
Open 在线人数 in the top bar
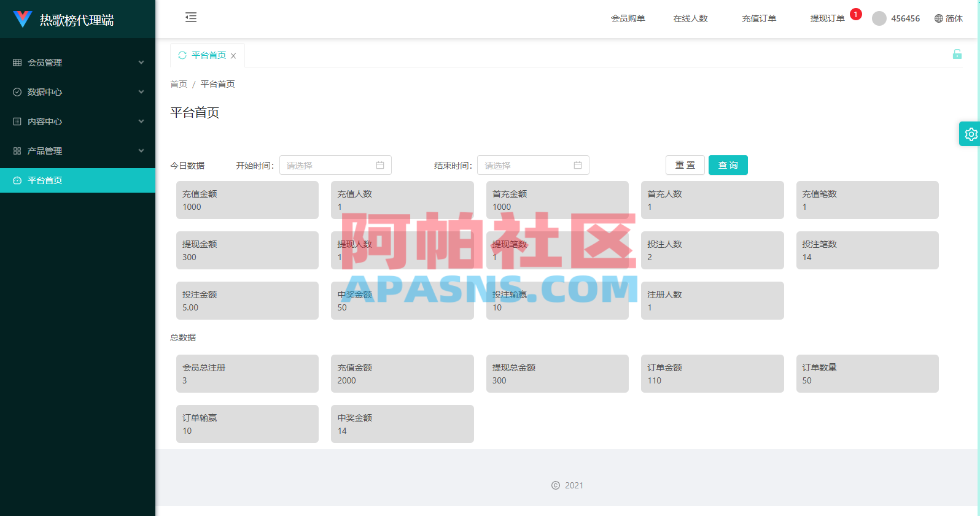click(690, 18)
